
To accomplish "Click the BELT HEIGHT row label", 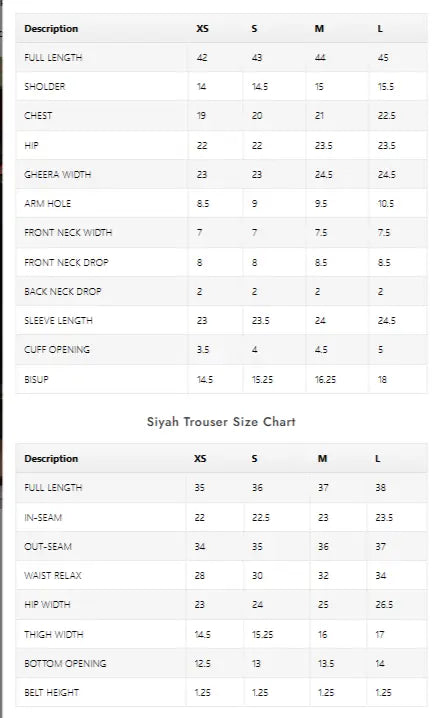I will click(52, 692).
